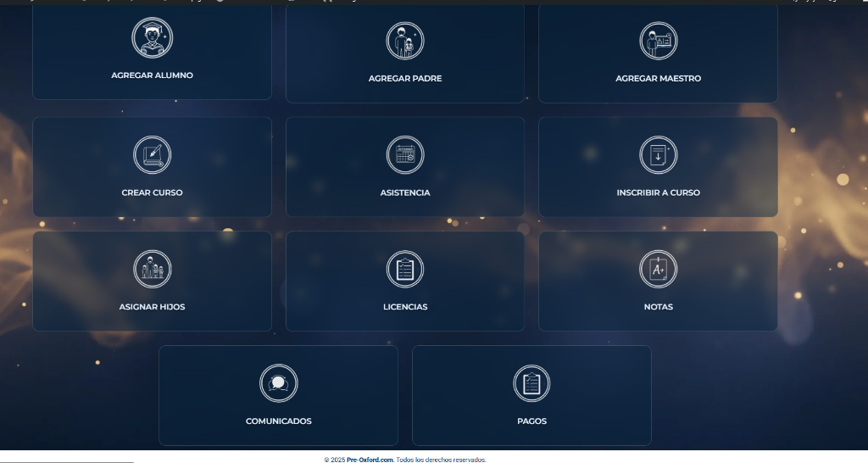
Task: Click the teacher whiteboard icon for Agregar Maestro
Action: [x=658, y=41]
